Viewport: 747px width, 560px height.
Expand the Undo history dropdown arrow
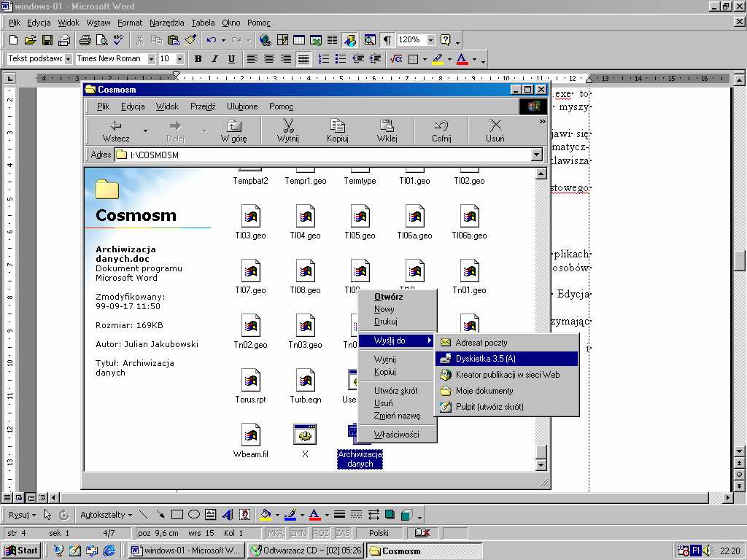(223, 40)
